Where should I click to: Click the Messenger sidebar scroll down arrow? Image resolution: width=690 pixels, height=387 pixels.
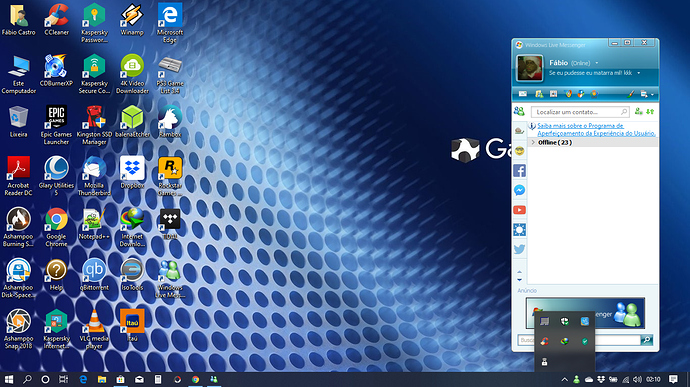coord(519,280)
